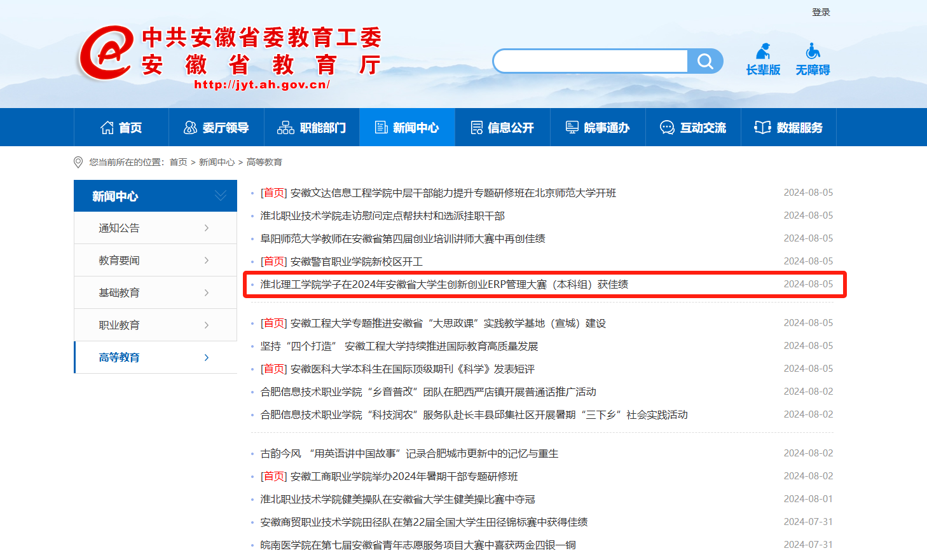Click 新闻中心 in the breadcrumb path
927x560 pixels.
[217, 163]
